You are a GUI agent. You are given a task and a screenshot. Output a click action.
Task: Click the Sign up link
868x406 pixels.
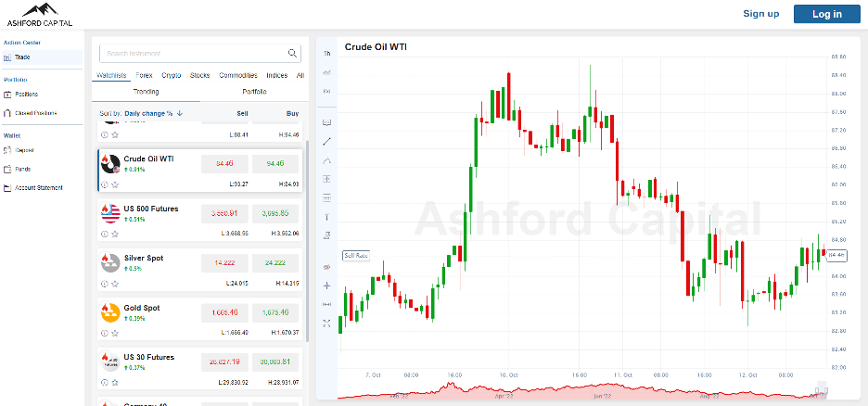tap(760, 14)
